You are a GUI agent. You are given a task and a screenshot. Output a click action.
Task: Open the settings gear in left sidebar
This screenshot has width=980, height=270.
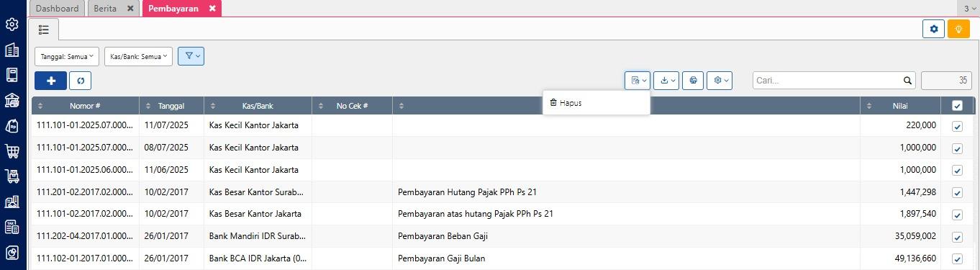click(12, 24)
